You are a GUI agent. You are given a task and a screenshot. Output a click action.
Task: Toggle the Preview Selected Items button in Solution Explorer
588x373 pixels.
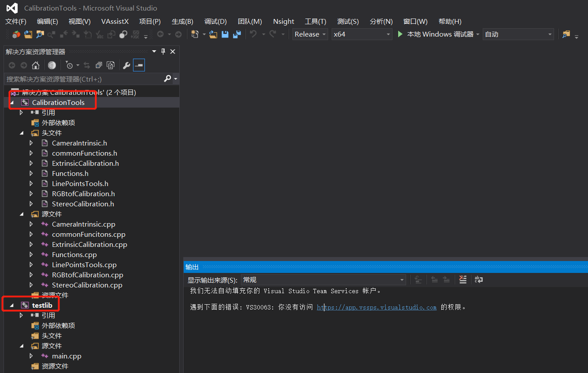pyautogui.click(x=139, y=65)
